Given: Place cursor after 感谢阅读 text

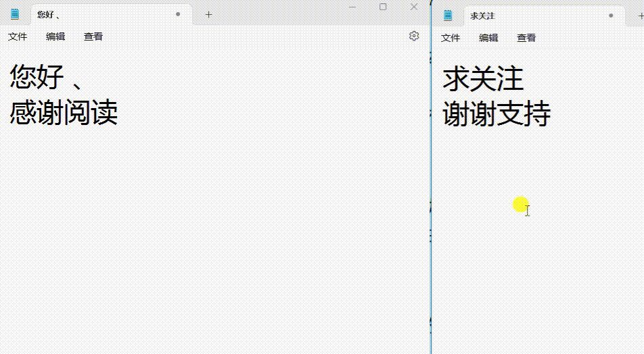Looking at the screenshot, I should click(x=119, y=112).
